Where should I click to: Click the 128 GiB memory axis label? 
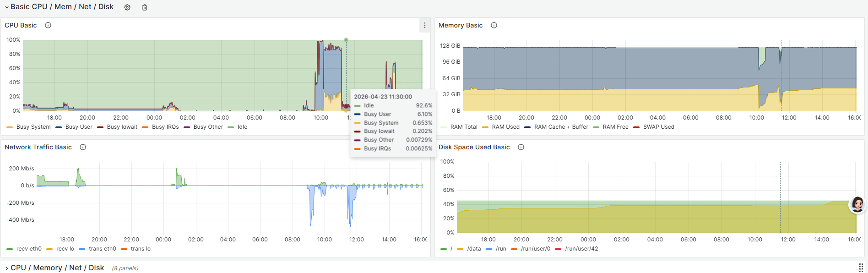coord(450,45)
